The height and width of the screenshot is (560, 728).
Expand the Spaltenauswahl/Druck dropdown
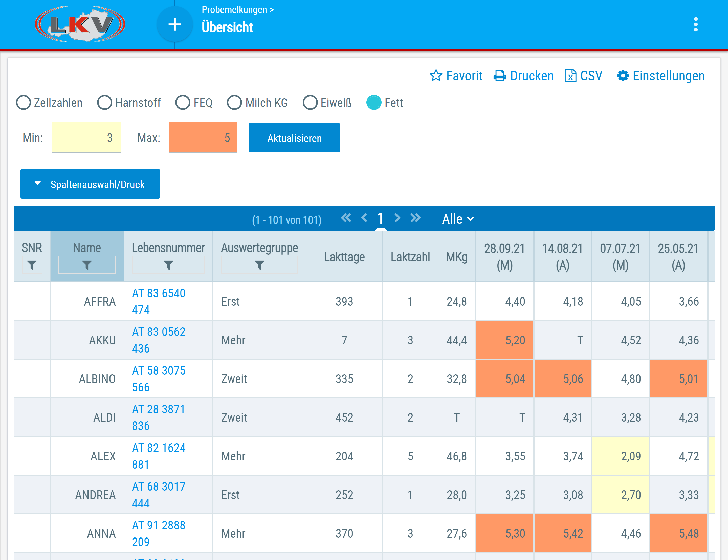point(90,184)
